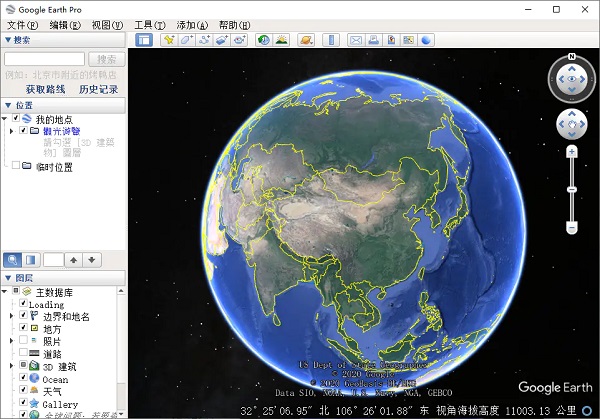Click the layers panel scrollbar down arrow
The image size is (600, 419).
tap(121, 414)
